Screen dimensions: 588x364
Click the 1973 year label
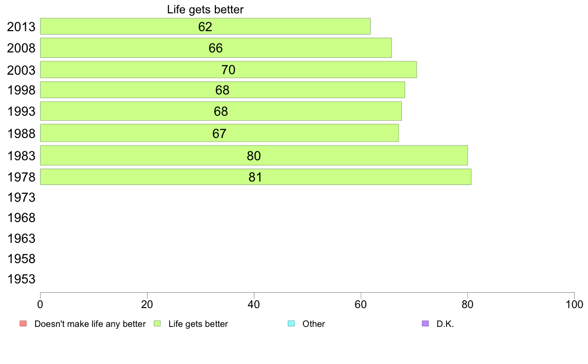21,197
